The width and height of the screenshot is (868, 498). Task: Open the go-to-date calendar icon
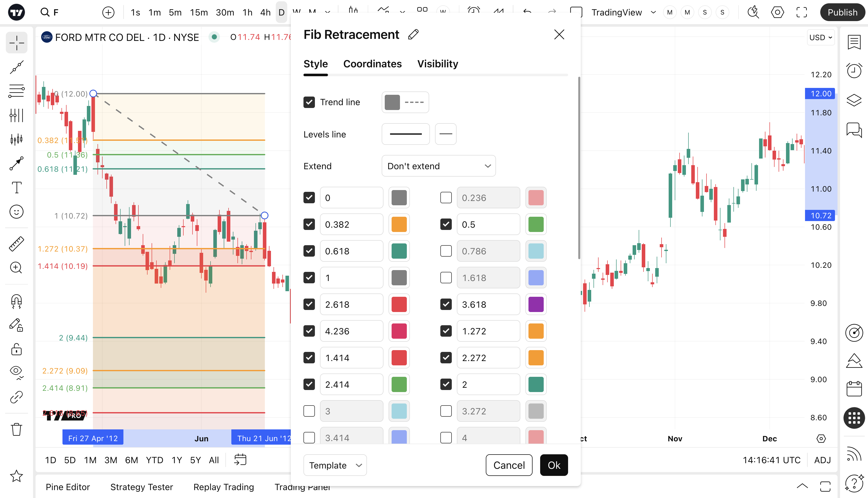point(240,460)
